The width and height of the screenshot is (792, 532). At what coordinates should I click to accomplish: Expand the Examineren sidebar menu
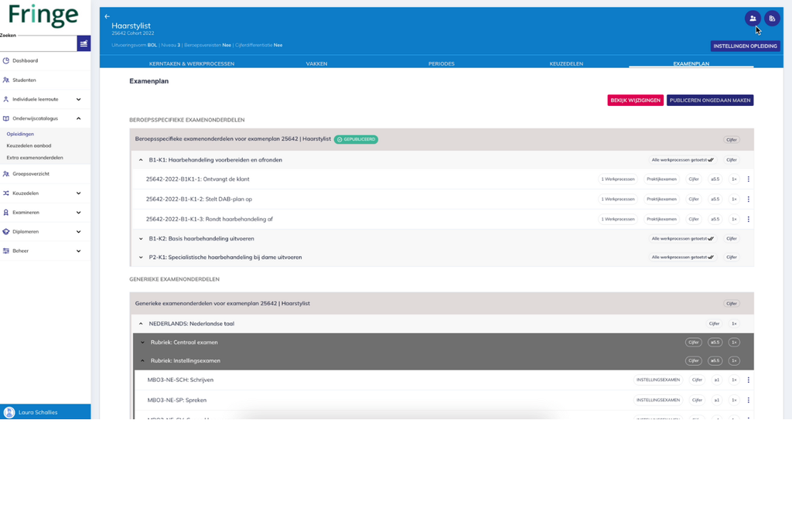78,213
